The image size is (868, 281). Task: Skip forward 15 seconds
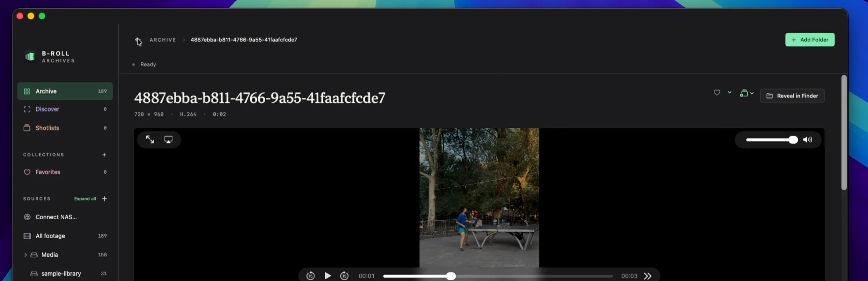point(344,276)
